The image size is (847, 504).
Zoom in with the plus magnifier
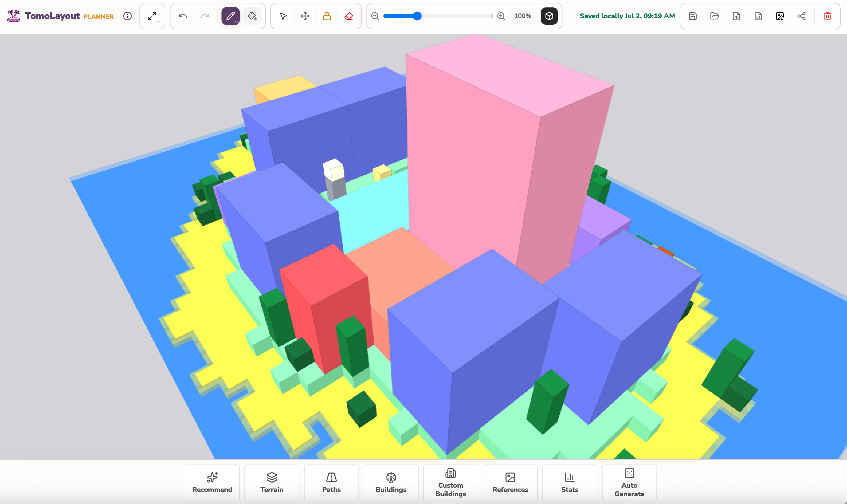click(x=501, y=16)
